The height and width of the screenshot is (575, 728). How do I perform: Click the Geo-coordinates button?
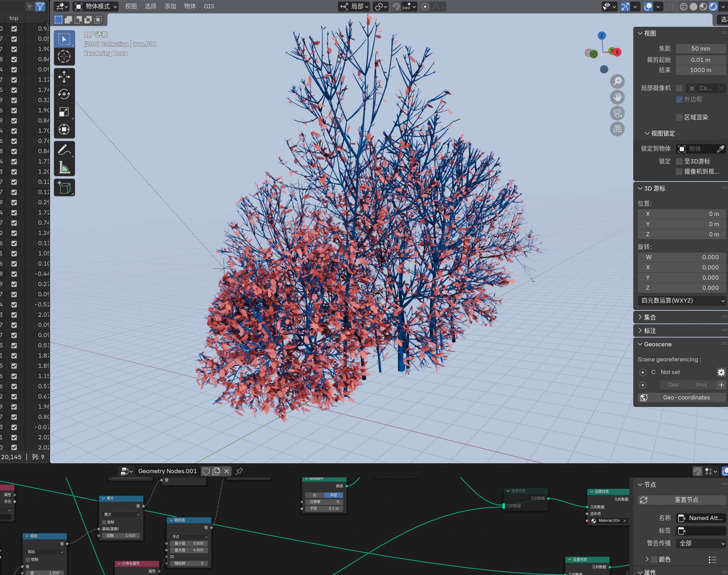(682, 397)
